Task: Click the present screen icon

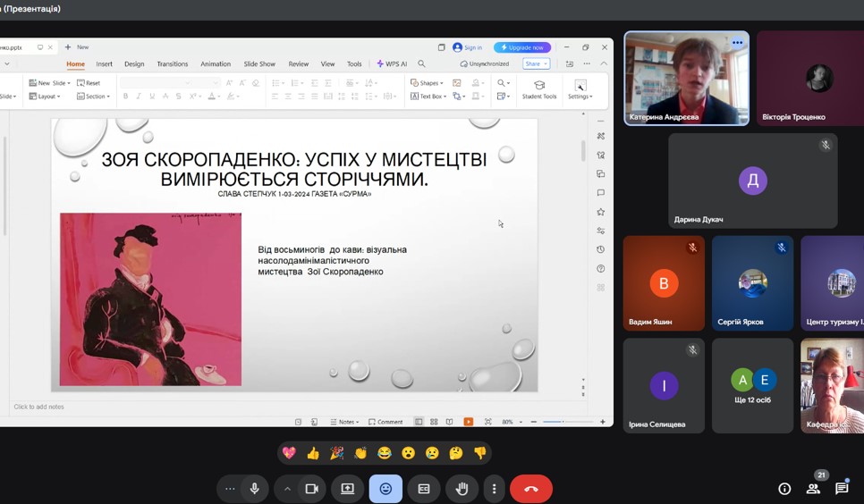Action: 347,489
